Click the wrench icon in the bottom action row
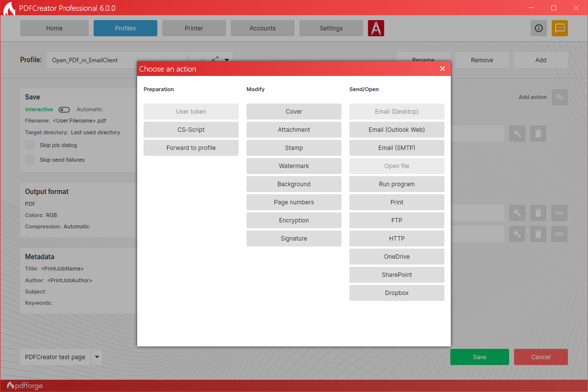This screenshot has height=392, width=588. click(517, 234)
